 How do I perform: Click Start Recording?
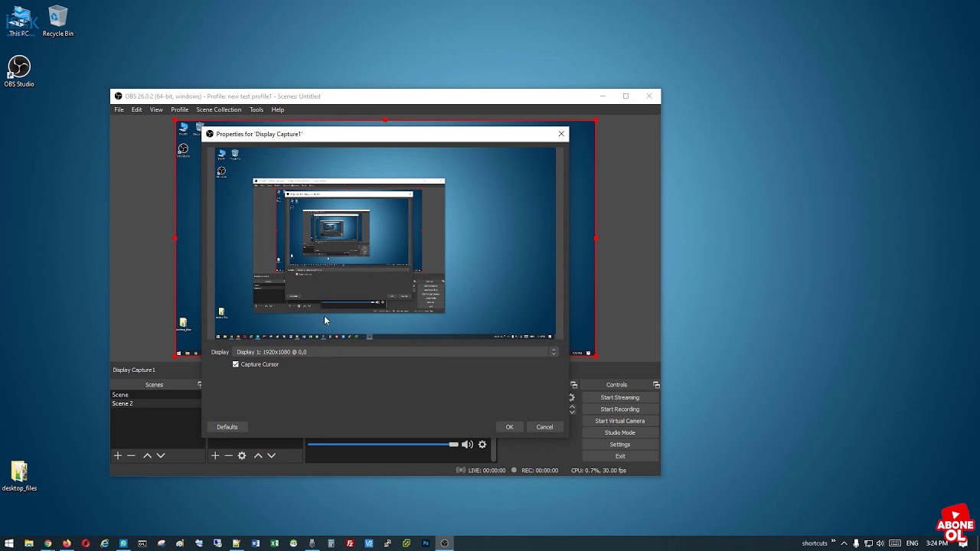click(619, 409)
